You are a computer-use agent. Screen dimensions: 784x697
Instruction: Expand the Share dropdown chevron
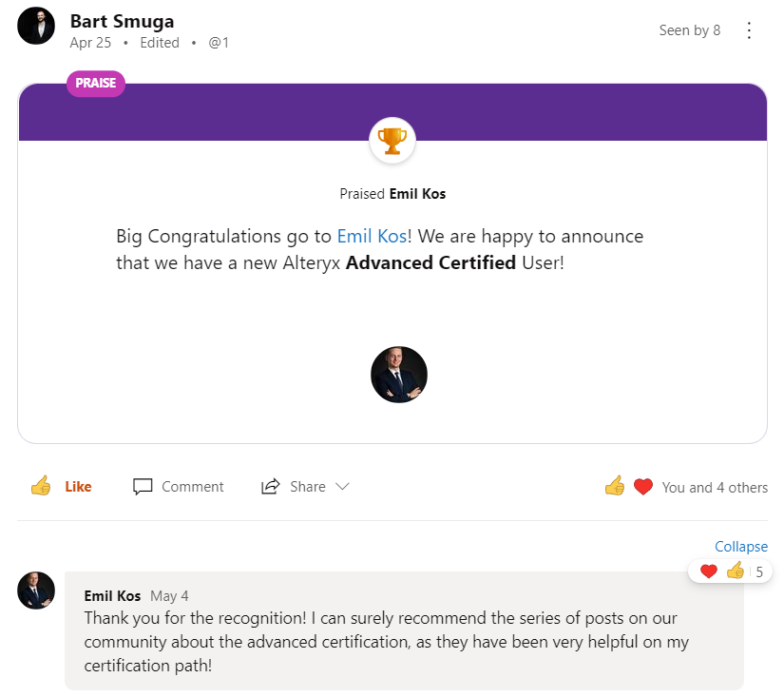click(343, 487)
